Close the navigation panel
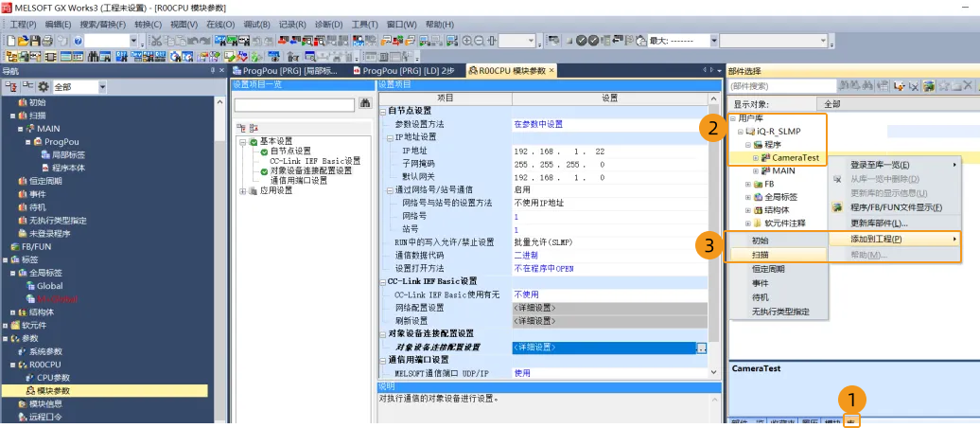 (220, 71)
